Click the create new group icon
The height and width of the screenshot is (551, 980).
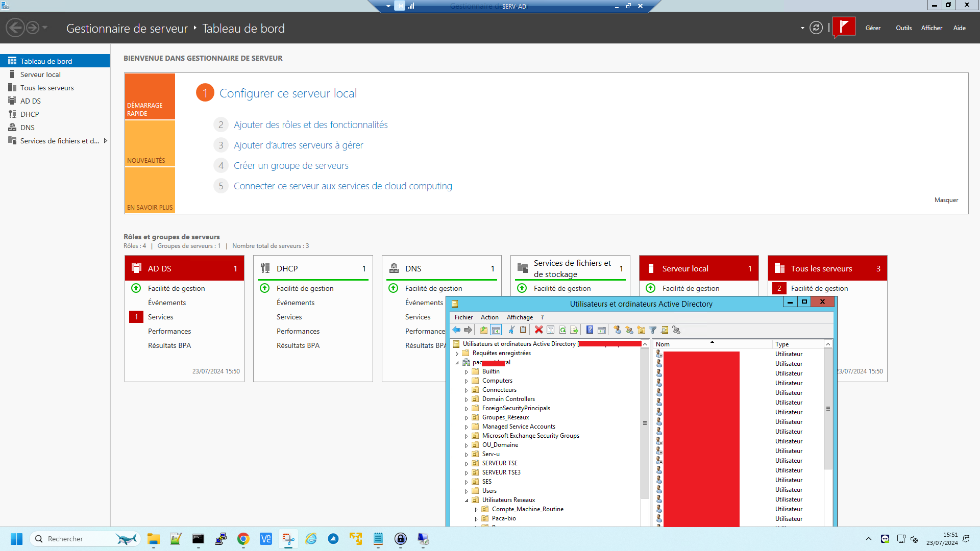pos(629,330)
